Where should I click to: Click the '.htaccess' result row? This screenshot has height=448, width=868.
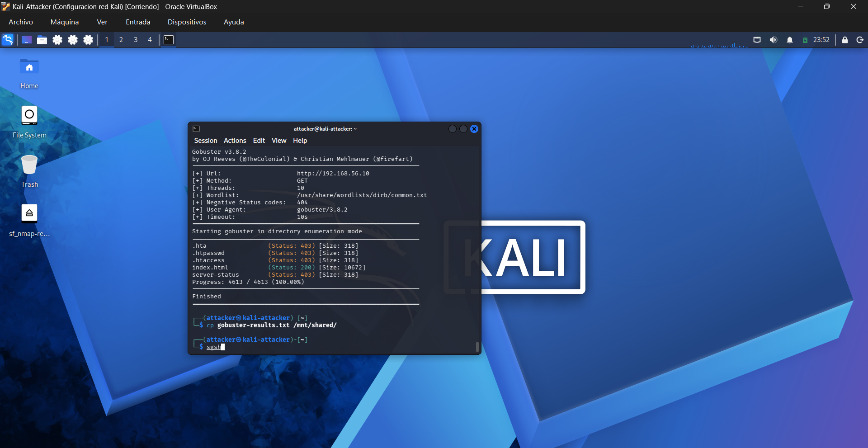275,260
